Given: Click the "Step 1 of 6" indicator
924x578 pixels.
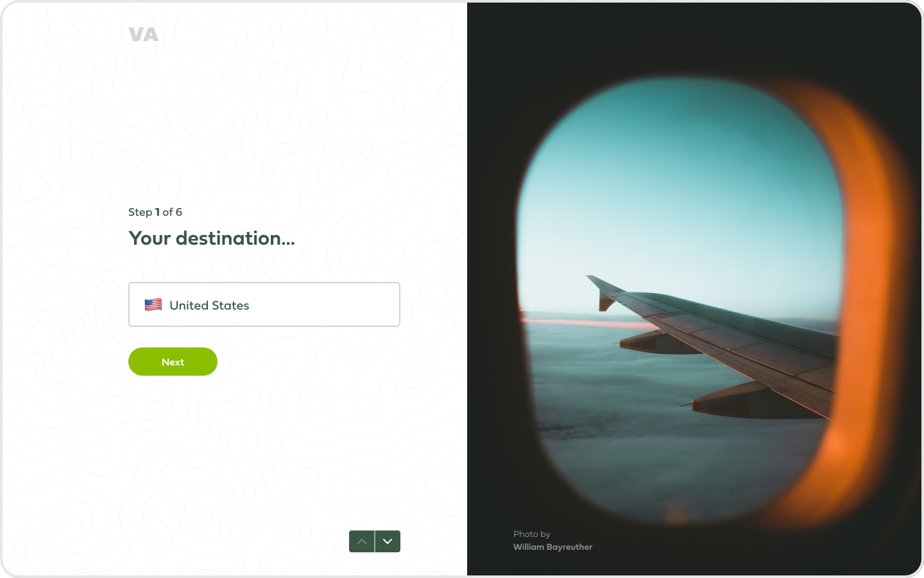Looking at the screenshot, I should tap(155, 212).
